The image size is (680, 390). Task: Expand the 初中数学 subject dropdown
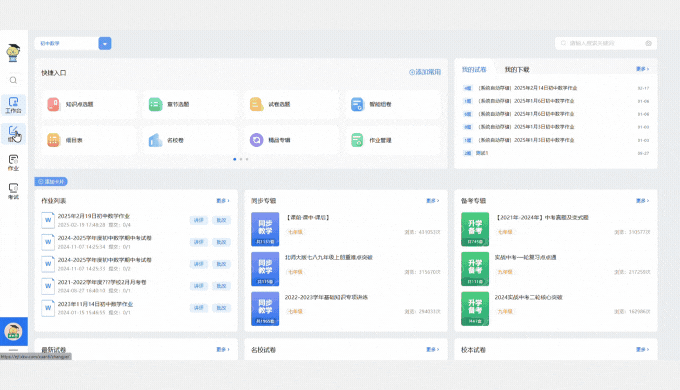(105, 43)
